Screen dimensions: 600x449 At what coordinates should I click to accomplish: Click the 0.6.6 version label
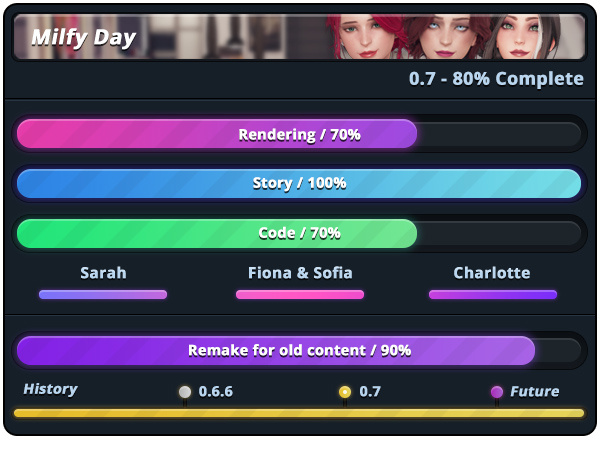click(215, 392)
